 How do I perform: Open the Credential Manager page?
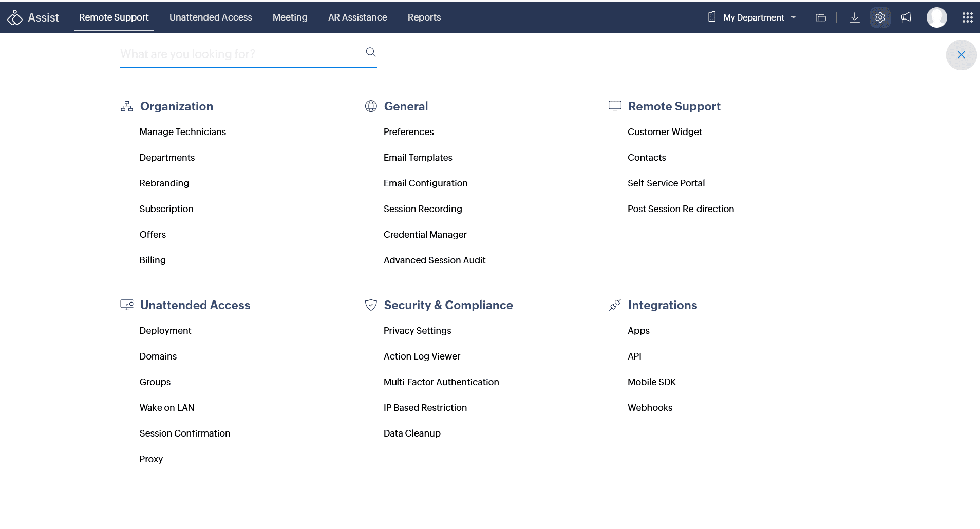click(425, 235)
